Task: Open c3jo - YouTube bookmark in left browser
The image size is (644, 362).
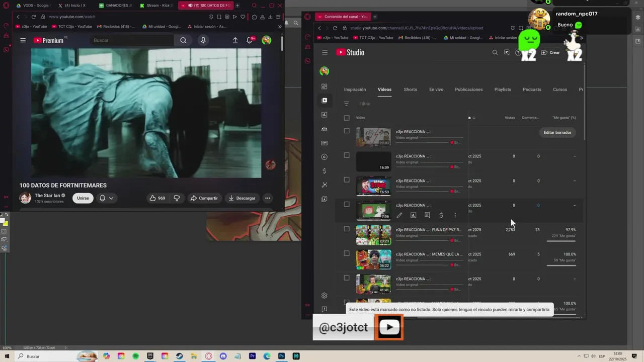Action: point(31,27)
